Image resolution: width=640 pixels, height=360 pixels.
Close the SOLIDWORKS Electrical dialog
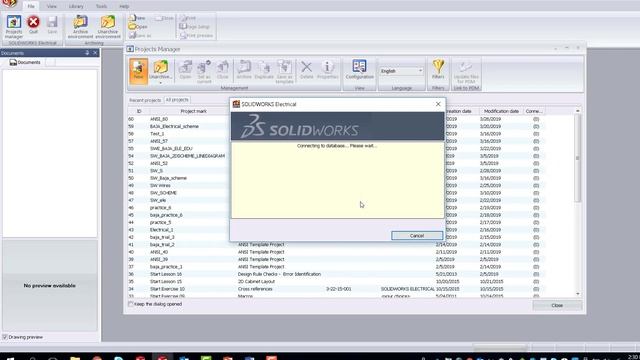coord(438,104)
